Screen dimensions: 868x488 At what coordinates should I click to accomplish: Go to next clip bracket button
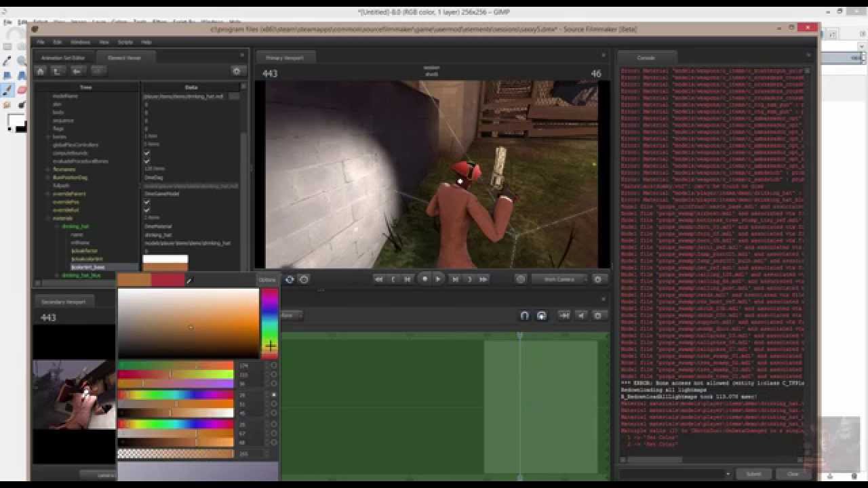point(469,279)
